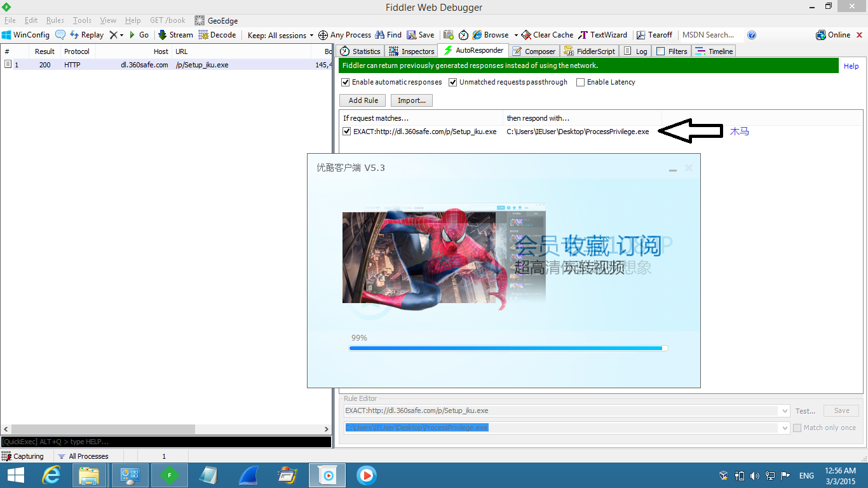Open the Help menu
Screen dimensions: 868x488
click(x=133, y=20)
